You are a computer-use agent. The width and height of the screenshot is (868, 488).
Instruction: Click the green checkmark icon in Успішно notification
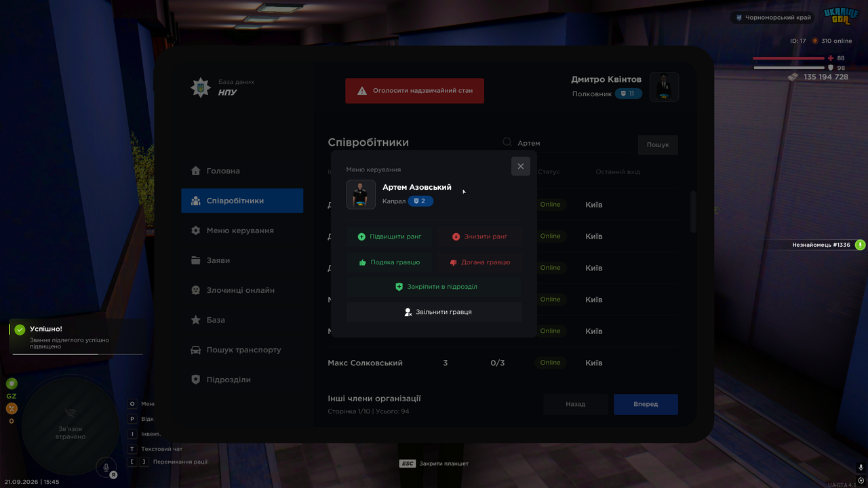[x=20, y=329]
